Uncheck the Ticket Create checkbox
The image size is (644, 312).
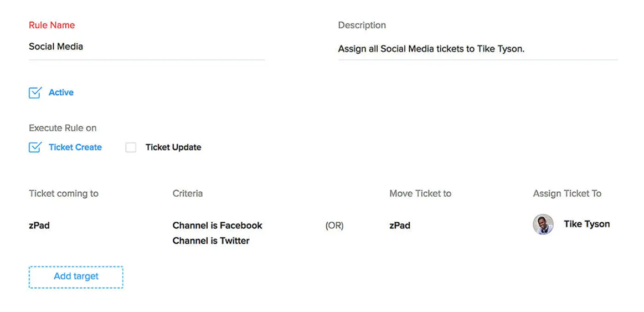35,147
